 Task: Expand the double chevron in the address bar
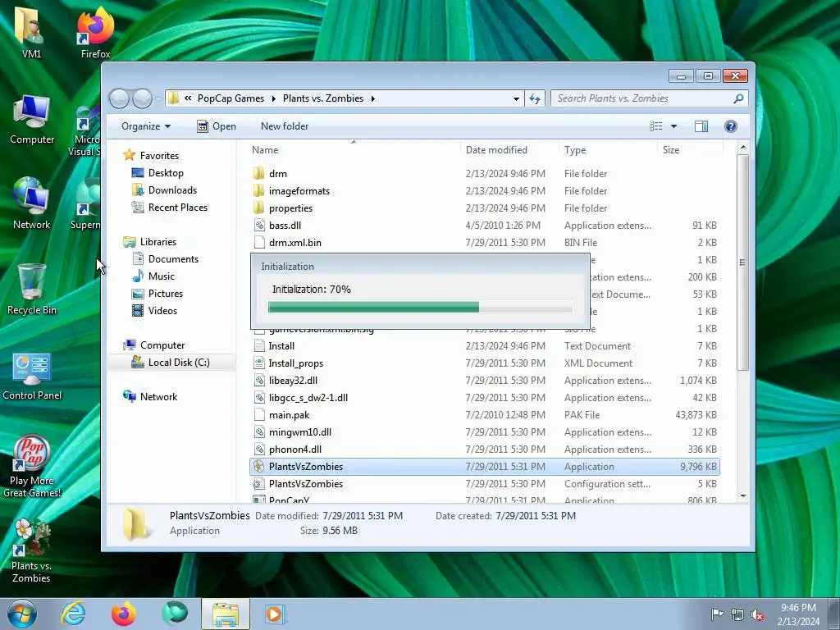[188, 98]
